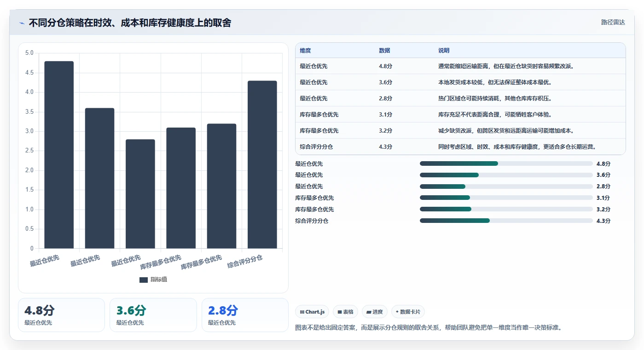Click the 数据卡片 chip's sparkle icon
The width and height of the screenshot is (644, 350).
click(397, 312)
